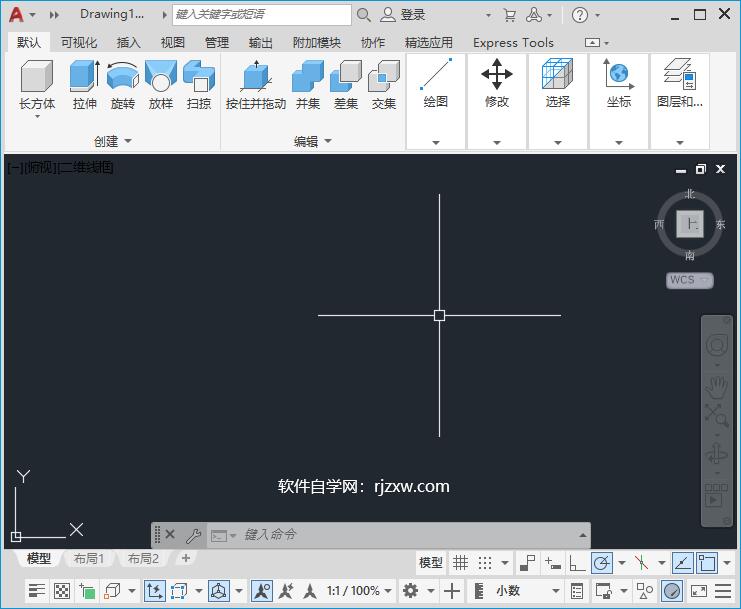Click the 模型 model space status button
Image resolution: width=741 pixels, height=609 pixels.
(431, 563)
